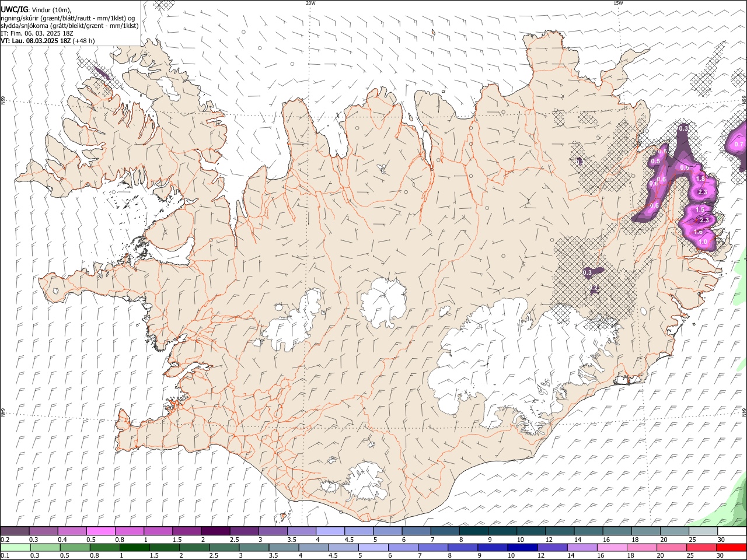
Task: Pick the dark green swatch labeled 1 on the lower scale
Action: point(135,548)
